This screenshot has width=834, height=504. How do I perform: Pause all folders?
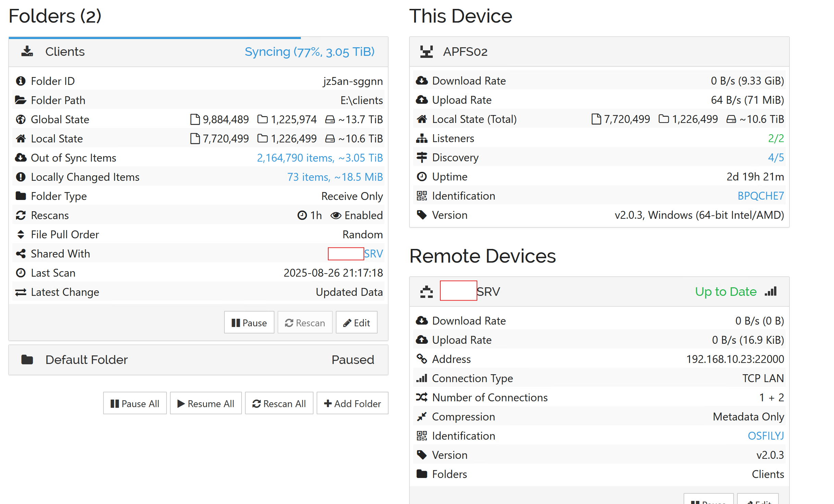tap(135, 404)
